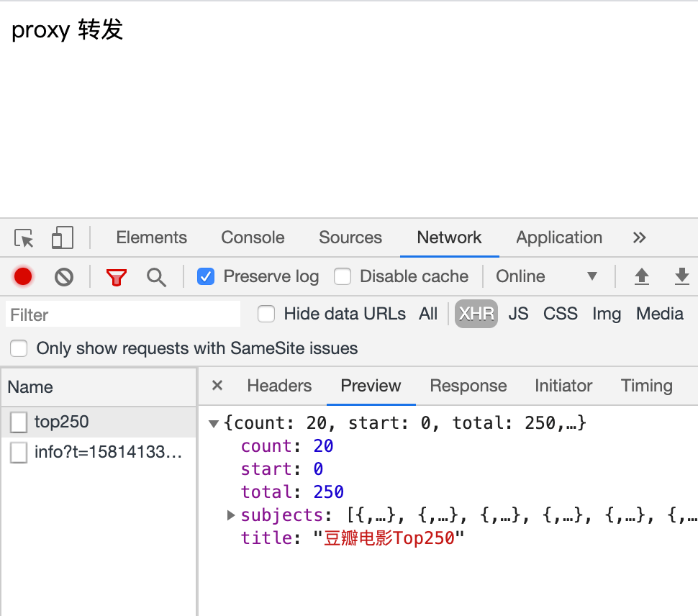Uncheck the Preserve log checkbox
Image resolution: width=698 pixels, height=616 pixels.
click(x=206, y=276)
